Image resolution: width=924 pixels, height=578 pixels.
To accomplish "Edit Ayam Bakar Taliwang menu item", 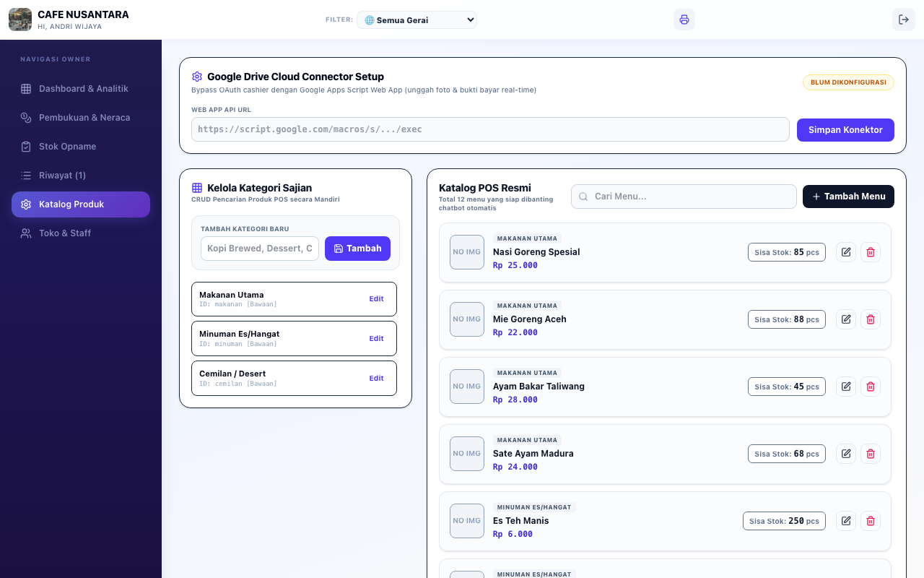I will 846,387.
